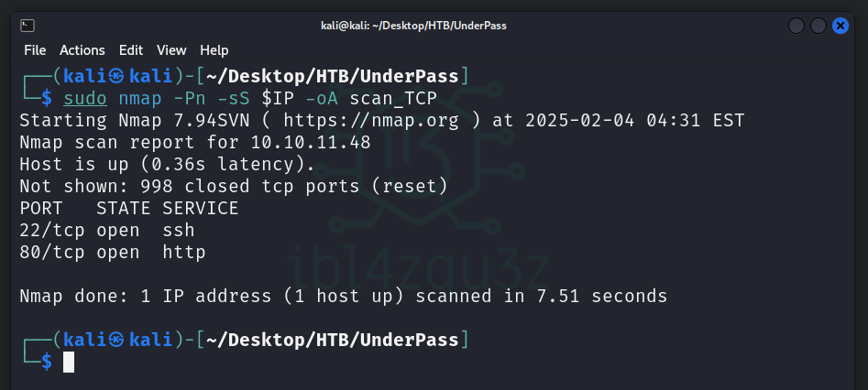Open the View menu
Image resolution: width=868 pixels, height=390 pixels.
pyautogui.click(x=171, y=49)
